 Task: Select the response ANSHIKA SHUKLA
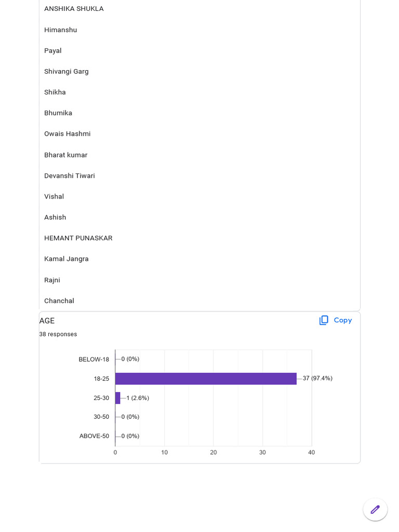coord(74,9)
